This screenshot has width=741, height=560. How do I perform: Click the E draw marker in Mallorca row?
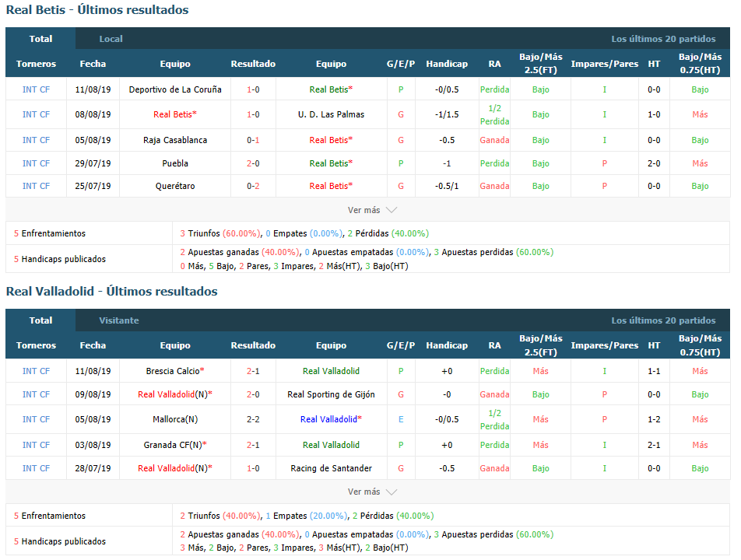point(401,418)
